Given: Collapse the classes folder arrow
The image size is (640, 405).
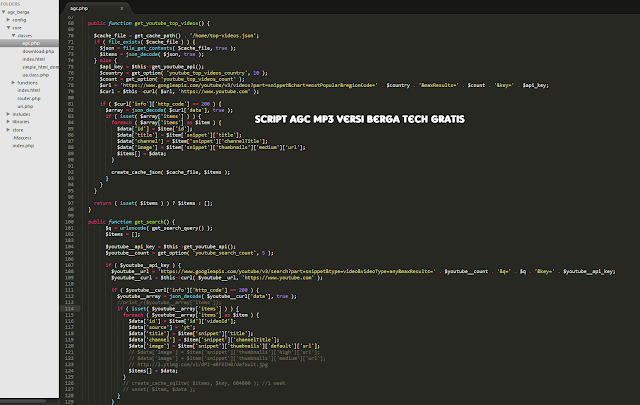Looking at the screenshot, I should click(13, 36).
